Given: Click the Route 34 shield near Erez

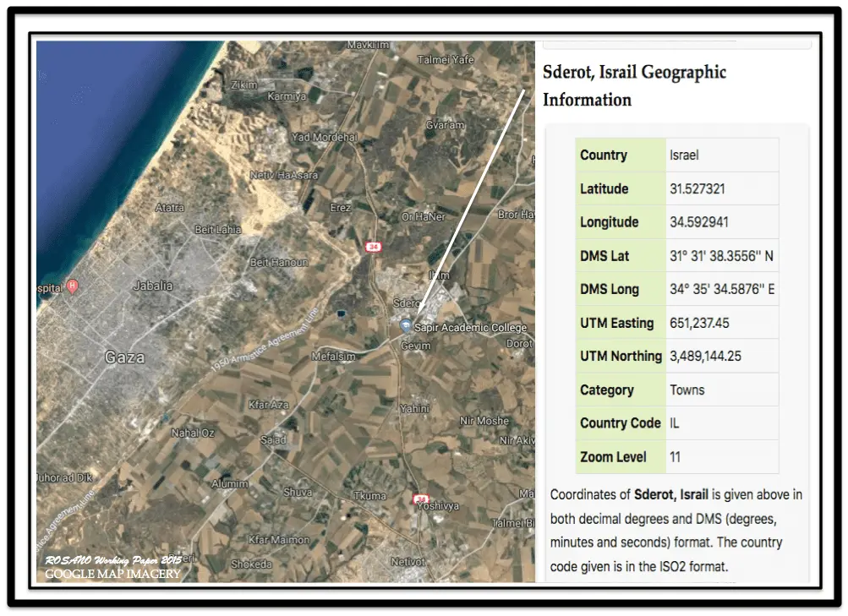Looking at the screenshot, I should pyautogui.click(x=374, y=247).
